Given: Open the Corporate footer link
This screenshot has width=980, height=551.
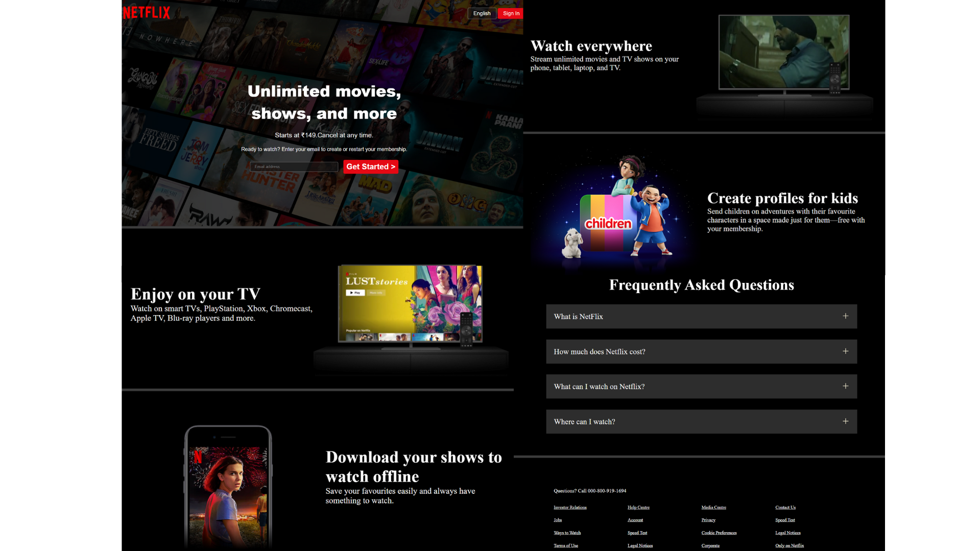Looking at the screenshot, I should [710, 545].
